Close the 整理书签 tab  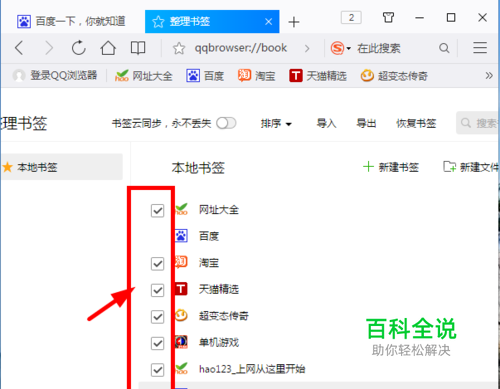[x=268, y=22]
